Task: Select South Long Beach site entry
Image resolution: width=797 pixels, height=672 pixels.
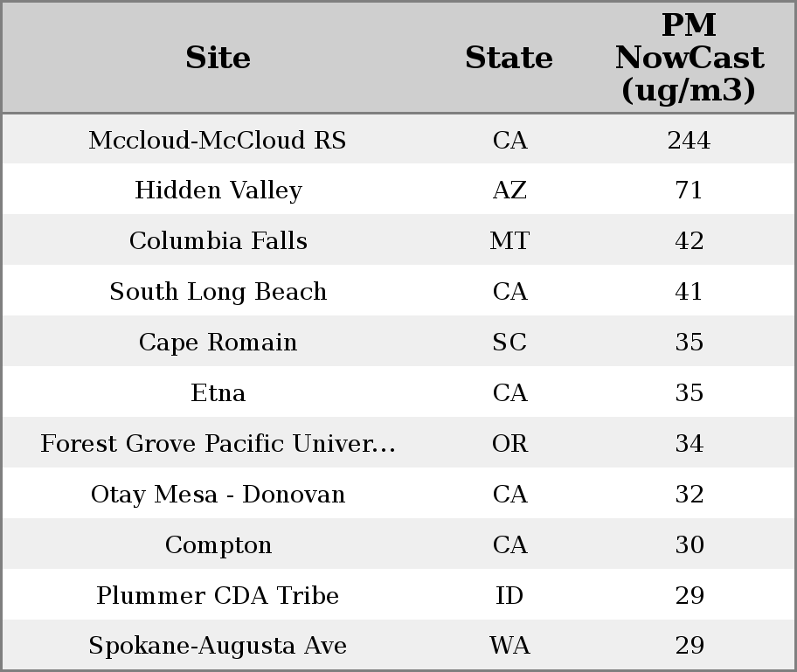Action: 218,292
